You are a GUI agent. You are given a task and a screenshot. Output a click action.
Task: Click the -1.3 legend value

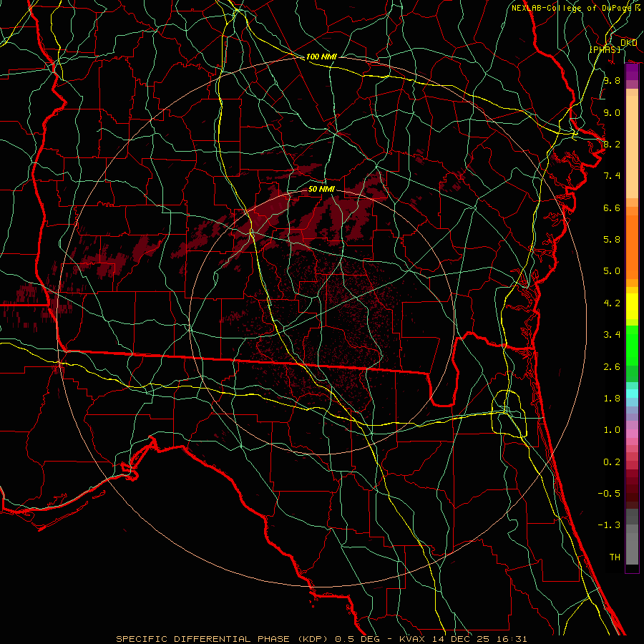(x=609, y=525)
